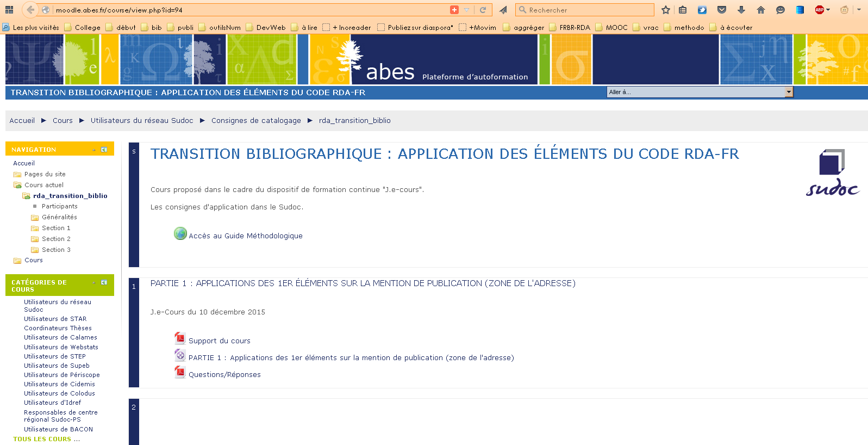
Task: Click the browser back arrow button
Action: pyautogui.click(x=30, y=10)
